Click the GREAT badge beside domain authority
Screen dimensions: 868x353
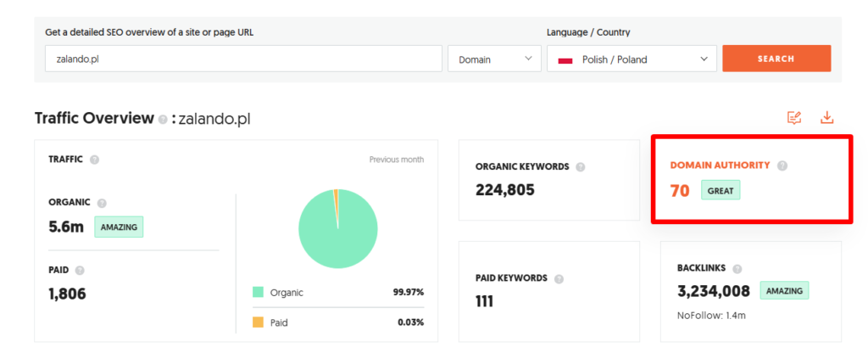click(721, 191)
